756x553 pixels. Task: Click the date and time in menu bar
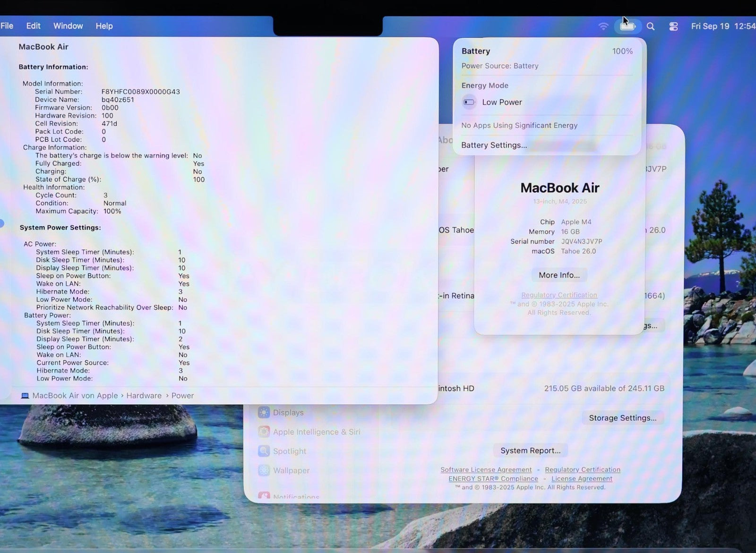point(722,26)
